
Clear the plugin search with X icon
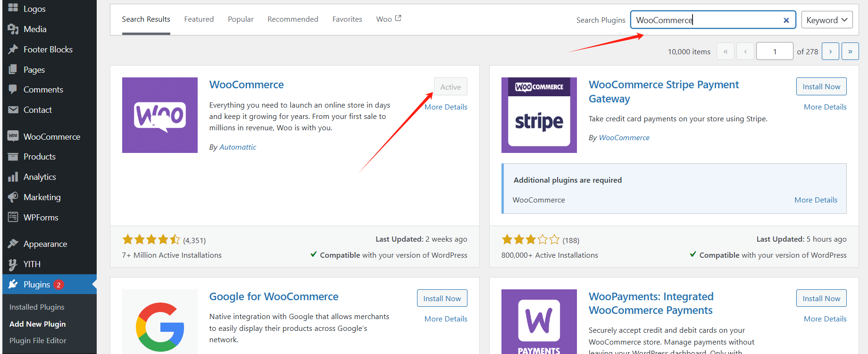pyautogui.click(x=786, y=20)
